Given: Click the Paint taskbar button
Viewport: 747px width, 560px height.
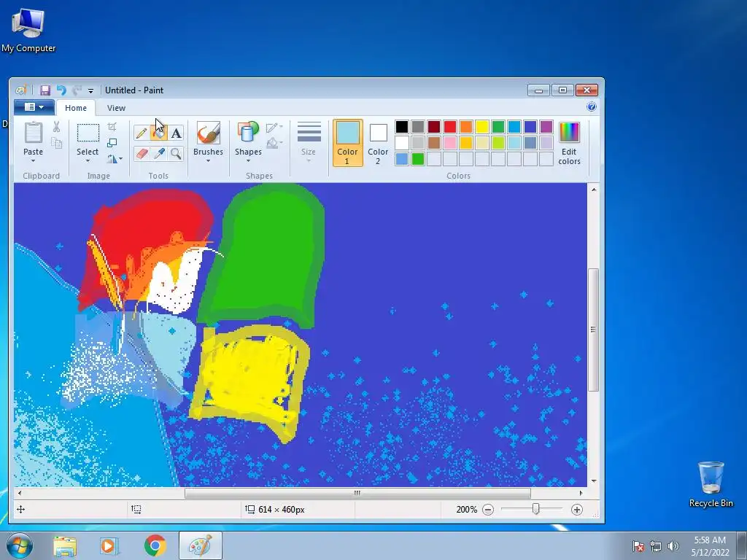Looking at the screenshot, I should [201, 545].
